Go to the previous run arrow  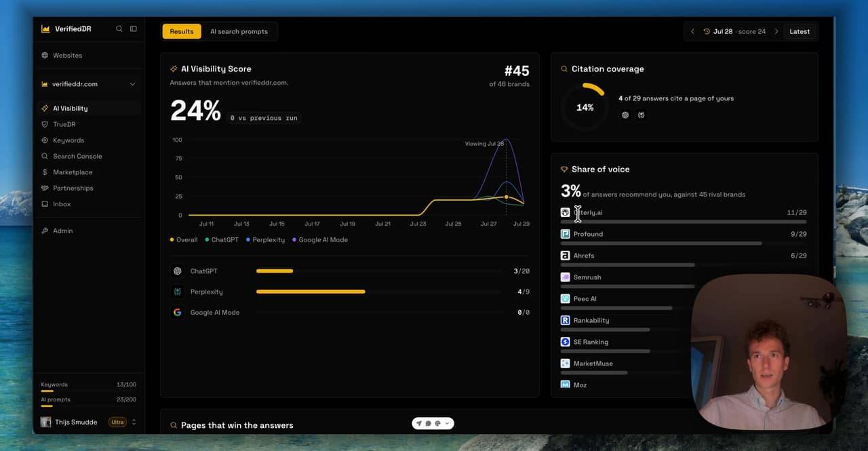(x=692, y=31)
